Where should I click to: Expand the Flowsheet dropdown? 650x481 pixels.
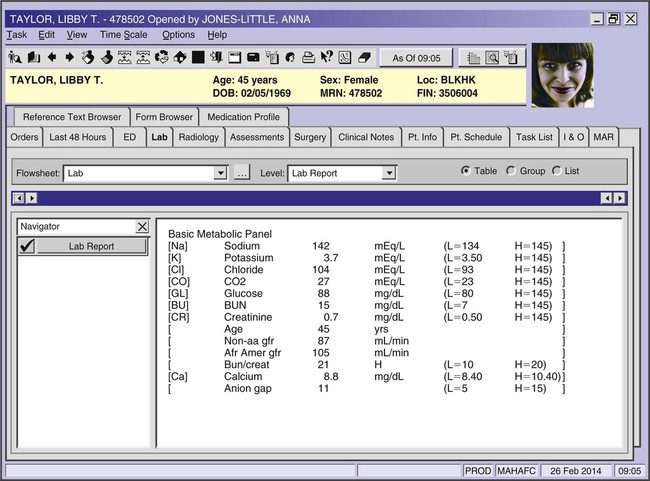221,173
